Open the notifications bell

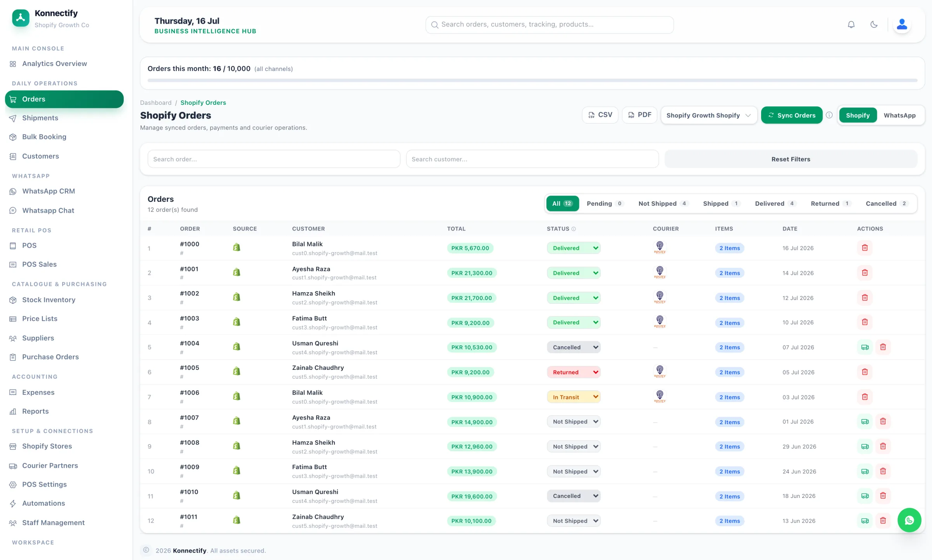pos(851,24)
